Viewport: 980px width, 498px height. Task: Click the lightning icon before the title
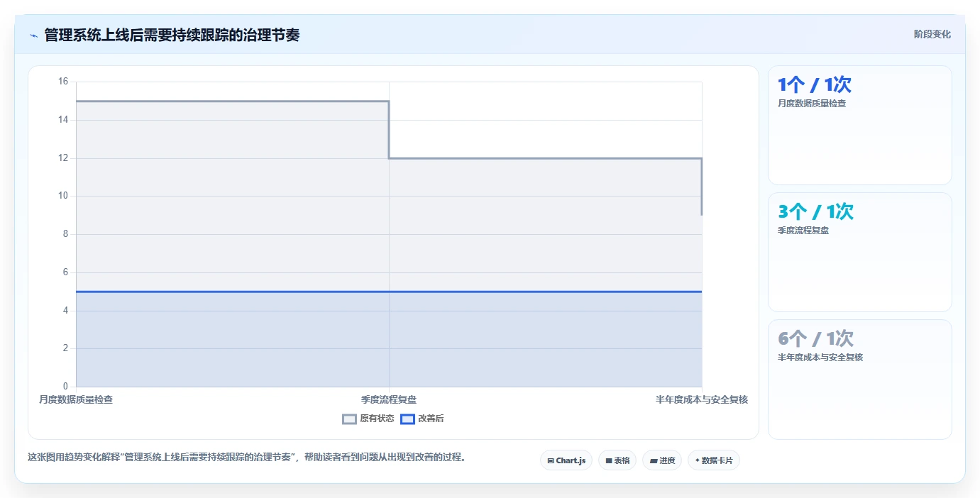pos(33,35)
